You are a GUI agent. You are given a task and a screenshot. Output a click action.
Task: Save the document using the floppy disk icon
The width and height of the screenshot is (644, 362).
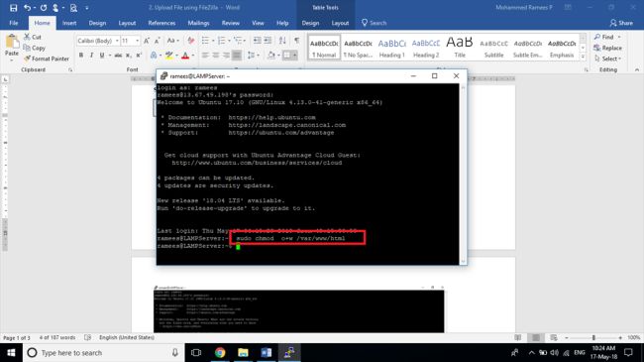click(x=13, y=7)
